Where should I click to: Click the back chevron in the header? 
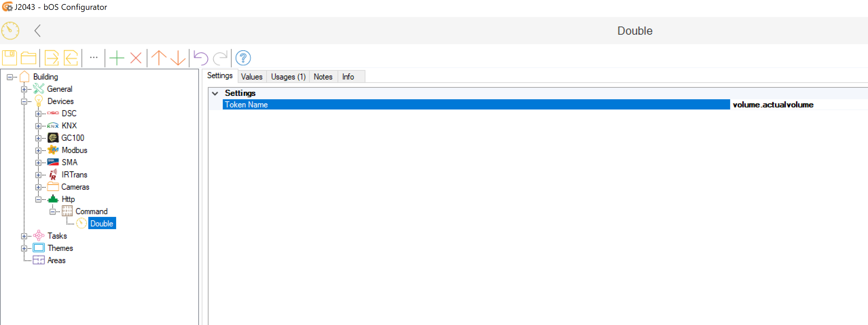pos(38,31)
